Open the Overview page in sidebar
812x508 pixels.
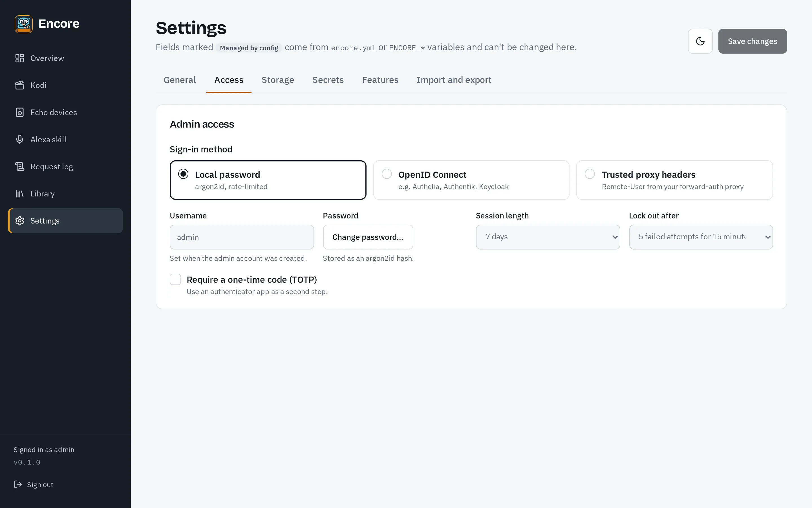point(65,58)
